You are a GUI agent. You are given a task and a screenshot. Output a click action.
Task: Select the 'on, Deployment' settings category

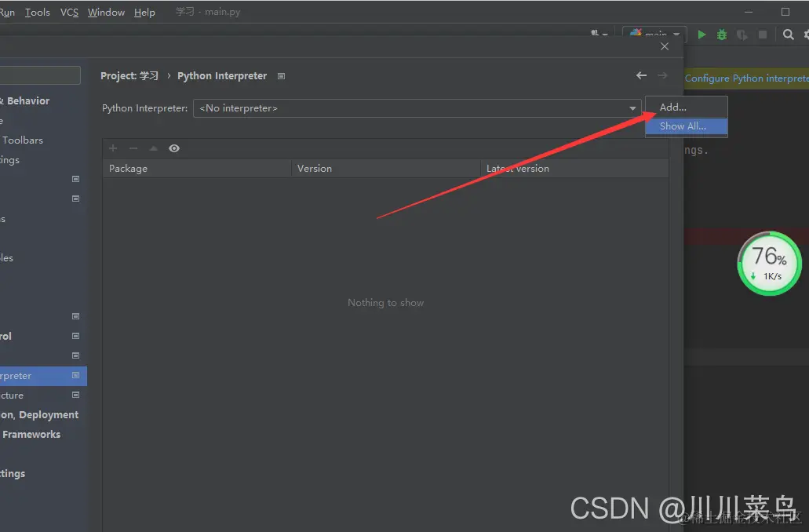click(39, 414)
